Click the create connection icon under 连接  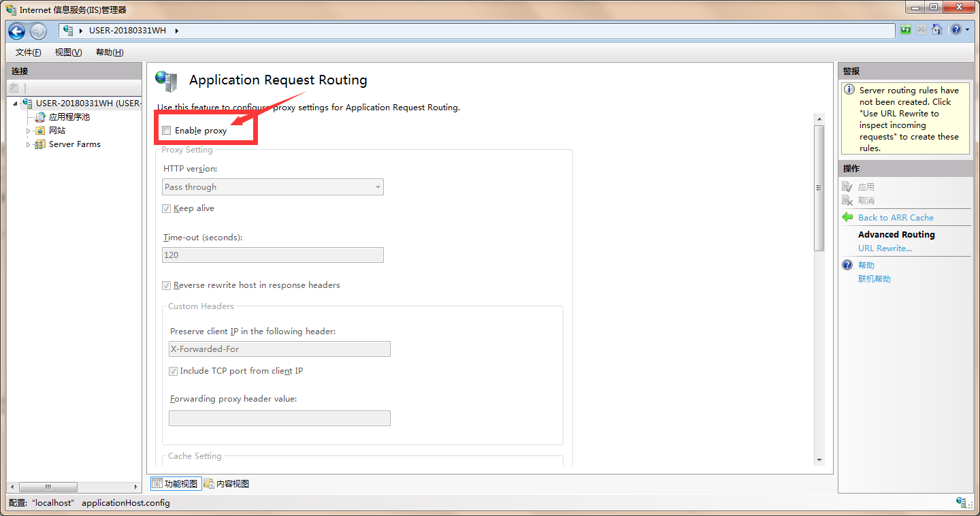(x=14, y=88)
